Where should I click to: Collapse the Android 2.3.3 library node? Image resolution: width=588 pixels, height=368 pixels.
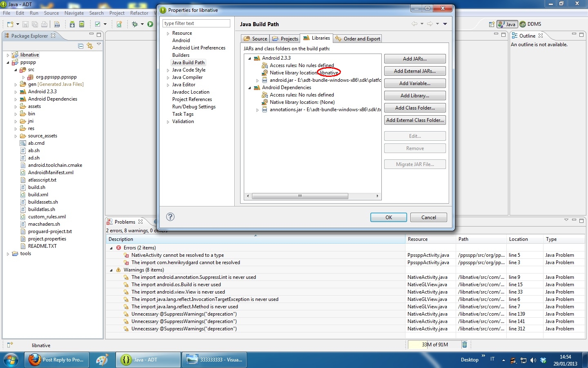coord(249,58)
